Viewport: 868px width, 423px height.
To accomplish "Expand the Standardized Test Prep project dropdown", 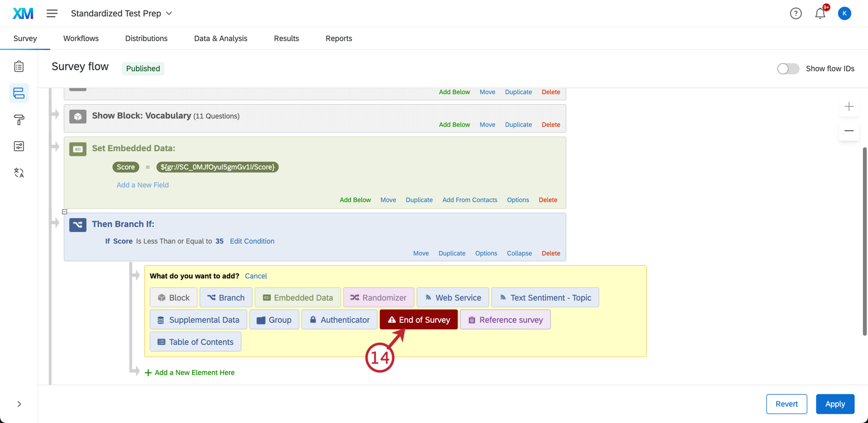I will [x=122, y=13].
